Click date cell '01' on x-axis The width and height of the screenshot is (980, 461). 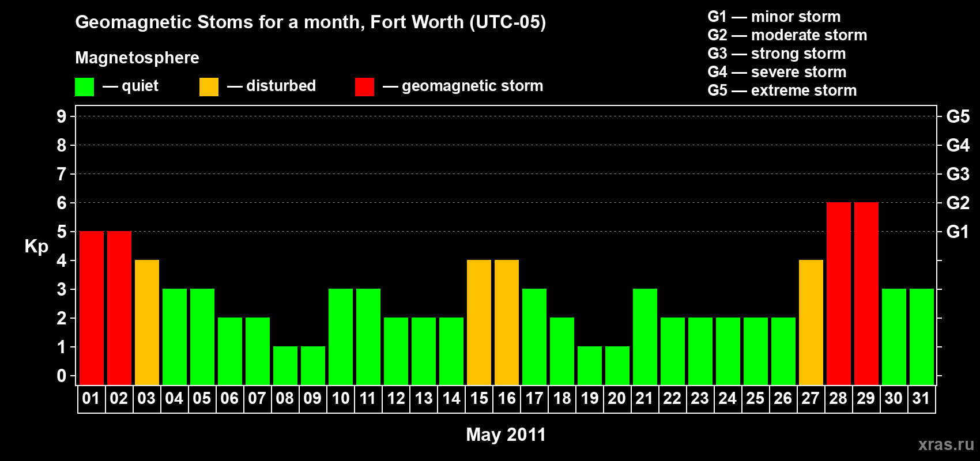[92, 399]
